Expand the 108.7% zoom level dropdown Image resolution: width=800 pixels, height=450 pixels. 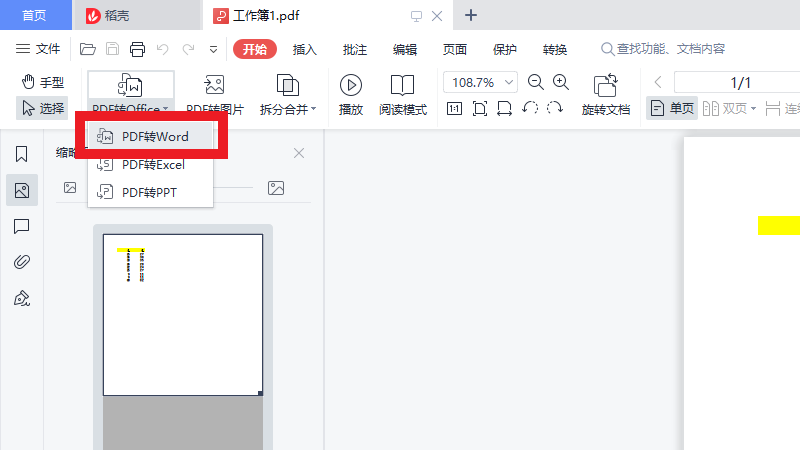(511, 83)
